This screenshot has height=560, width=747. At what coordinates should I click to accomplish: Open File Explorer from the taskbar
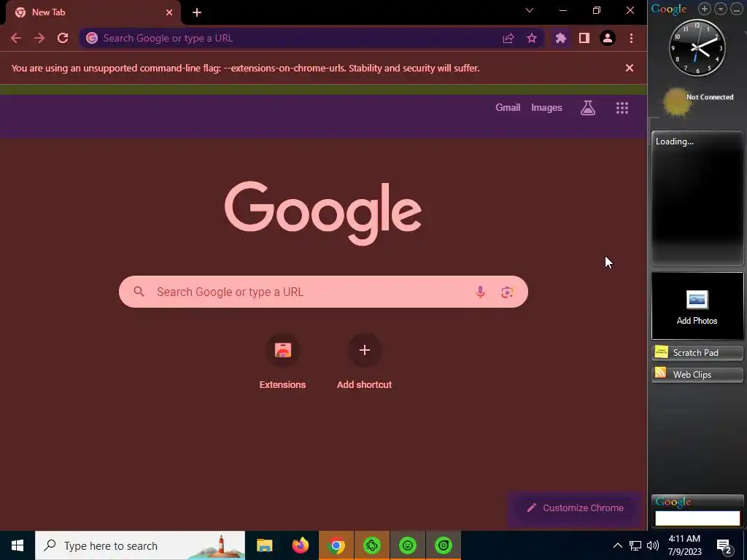coord(264,545)
